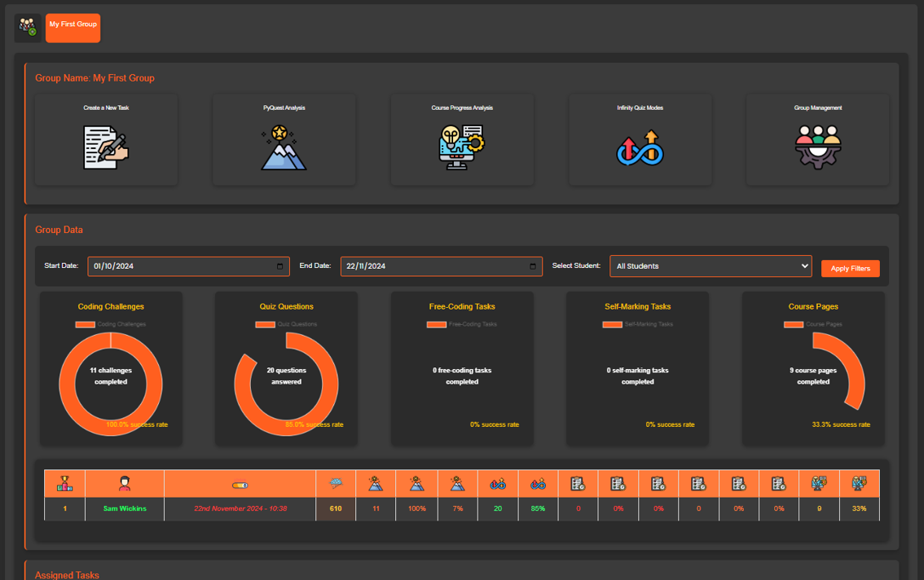Click the trophy rank column header icon

[64, 484]
